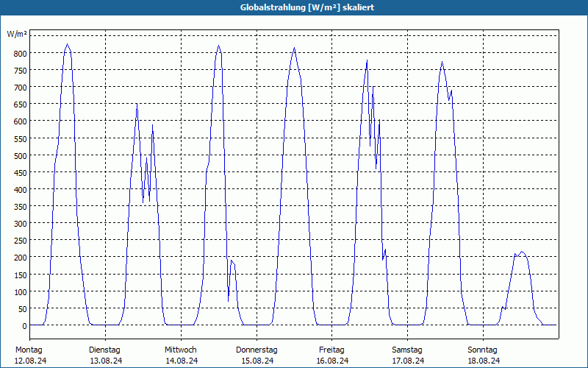The image size is (588, 368).
Task: Click the W/m² axis unit label
Action: [17, 34]
